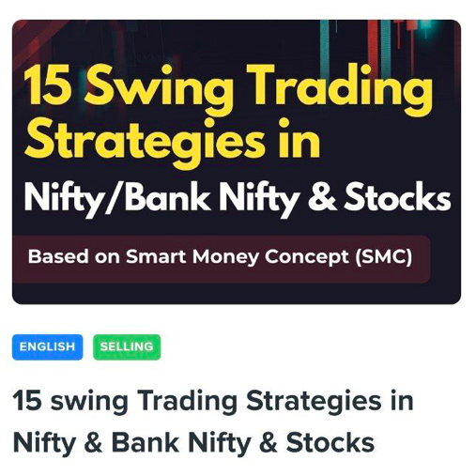
Task: Open the '15 swing Trading Strategies in' title link
Action: 213,402
